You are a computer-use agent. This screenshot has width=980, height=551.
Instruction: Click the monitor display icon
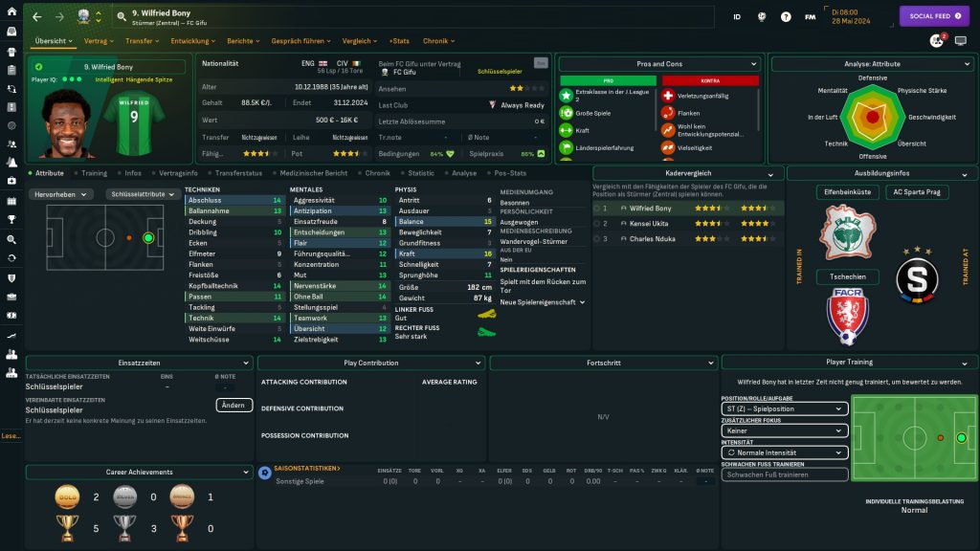[x=961, y=41]
